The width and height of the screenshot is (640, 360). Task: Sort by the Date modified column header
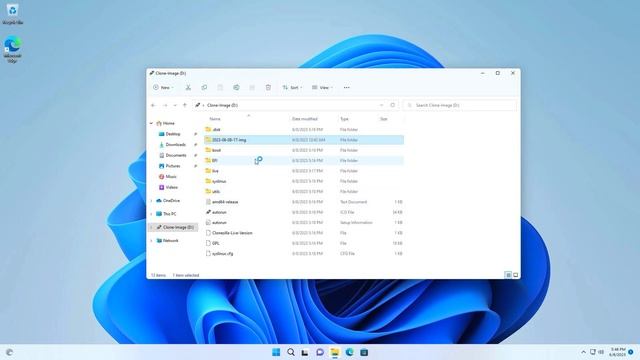[304, 119]
